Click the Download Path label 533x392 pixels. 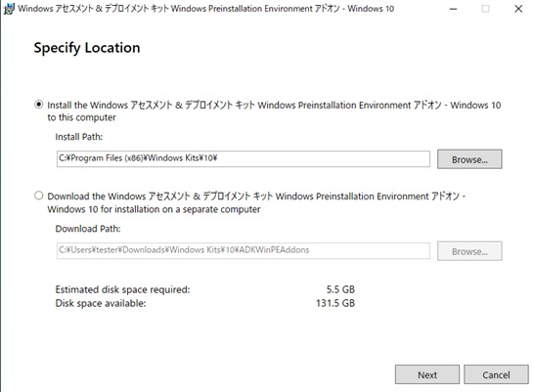click(x=88, y=229)
